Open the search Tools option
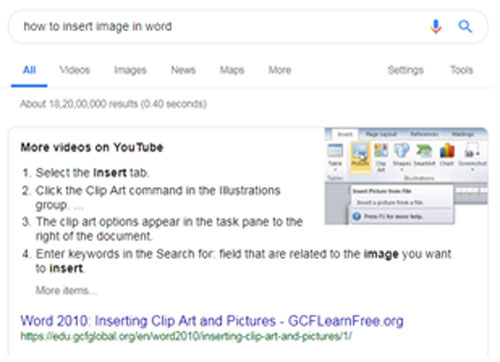 point(462,70)
